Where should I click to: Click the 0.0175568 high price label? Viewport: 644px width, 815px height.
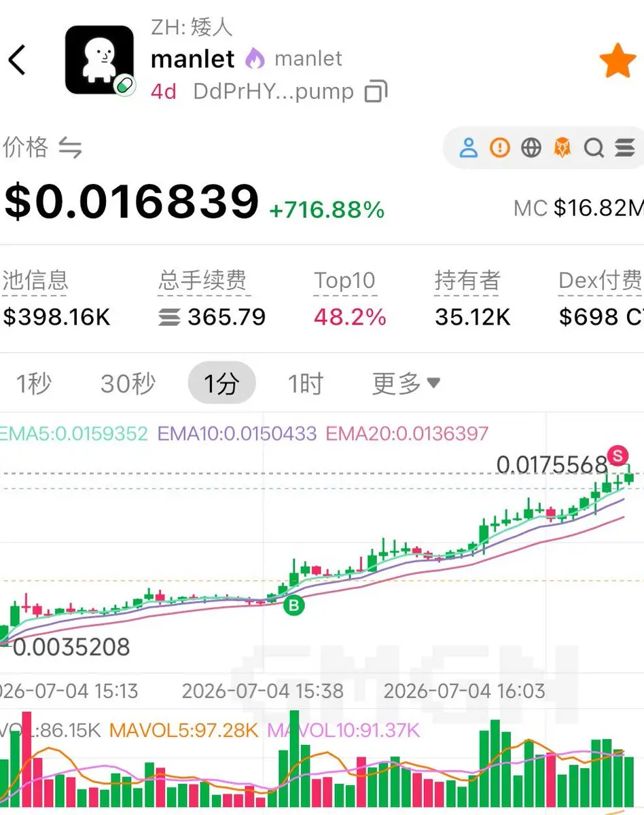(552, 465)
